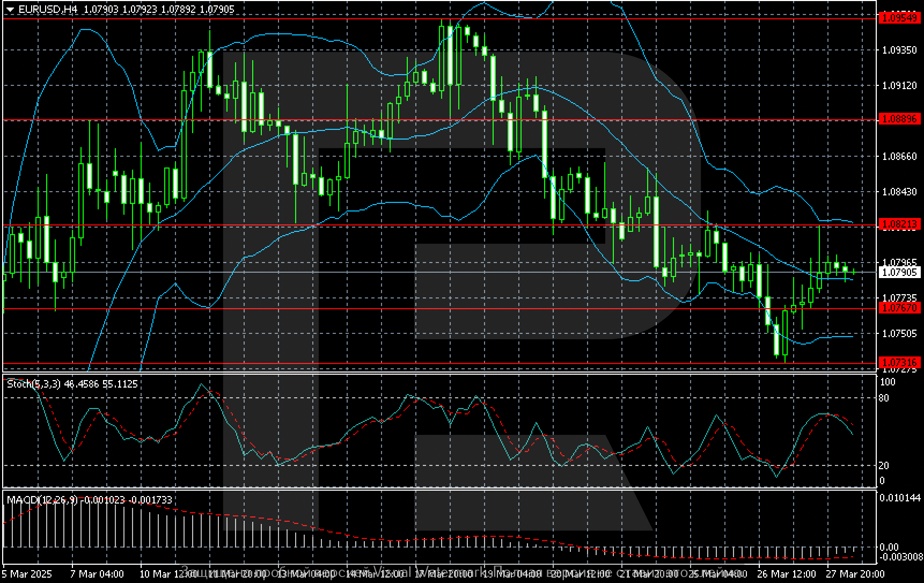The height and width of the screenshot is (583, 924).
Task: Click the 1.08213 resistance level label
Action: click(x=899, y=224)
